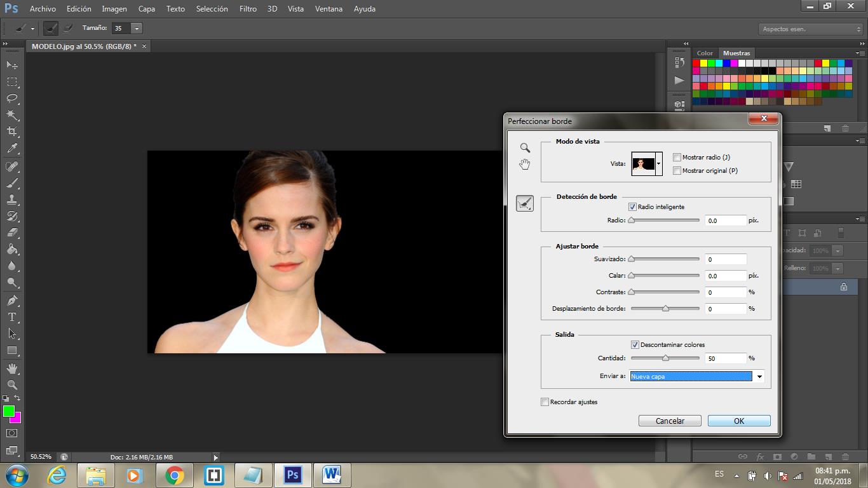Select the Pen tool in left toolbar

[x=12, y=300]
